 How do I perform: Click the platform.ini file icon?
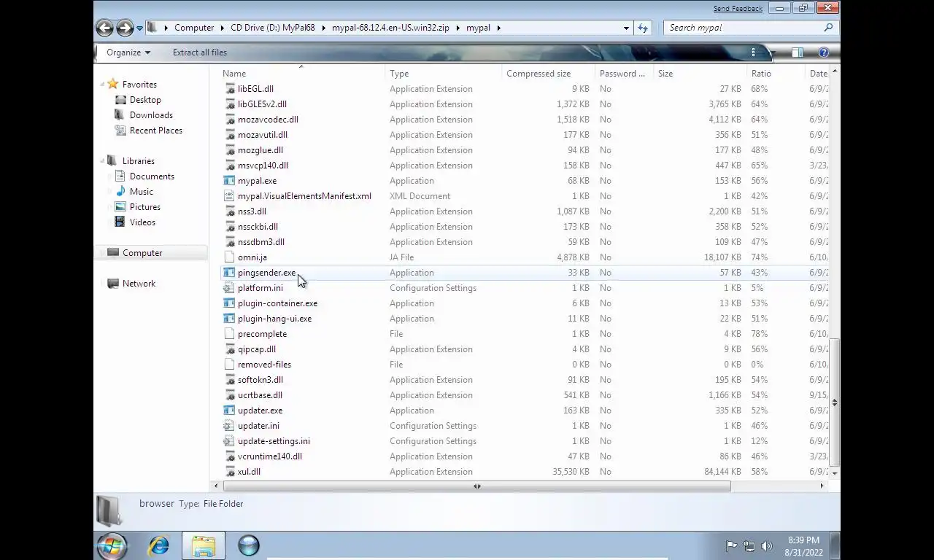(229, 288)
